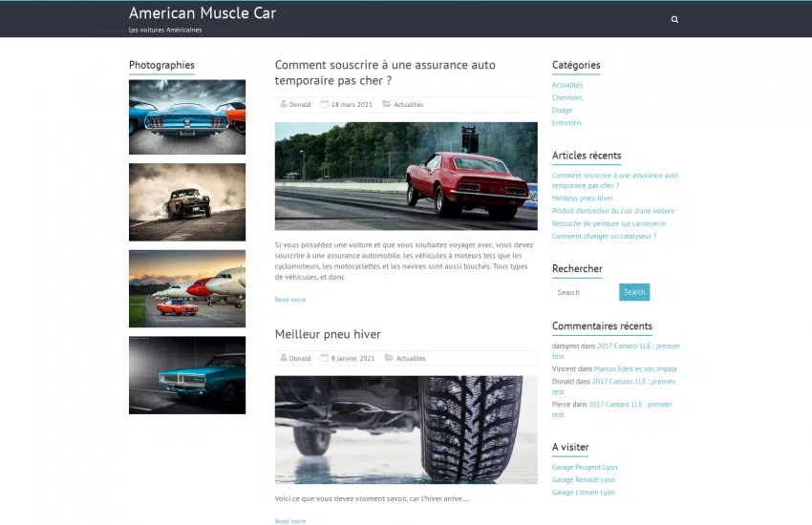Viewport: 812px width, 525px height.
Task: Open the Entretien category link
Action: [566, 123]
